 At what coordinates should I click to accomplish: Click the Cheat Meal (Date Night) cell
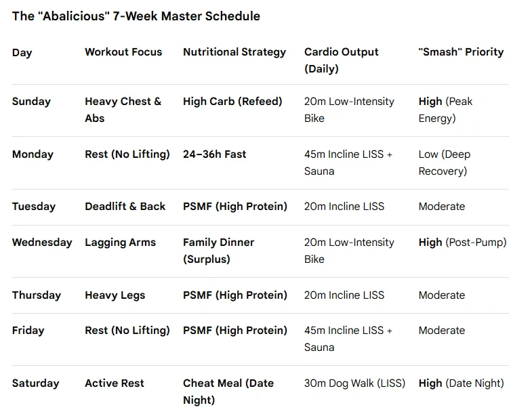[228, 392]
